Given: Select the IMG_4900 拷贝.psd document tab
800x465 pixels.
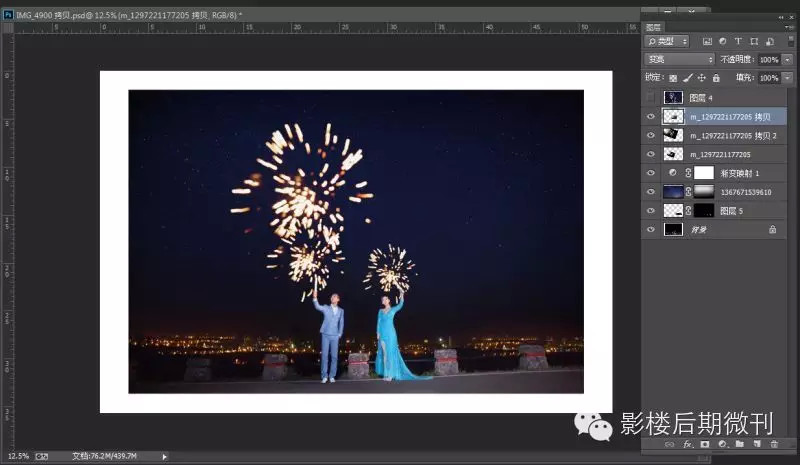Looking at the screenshot, I should [128, 15].
